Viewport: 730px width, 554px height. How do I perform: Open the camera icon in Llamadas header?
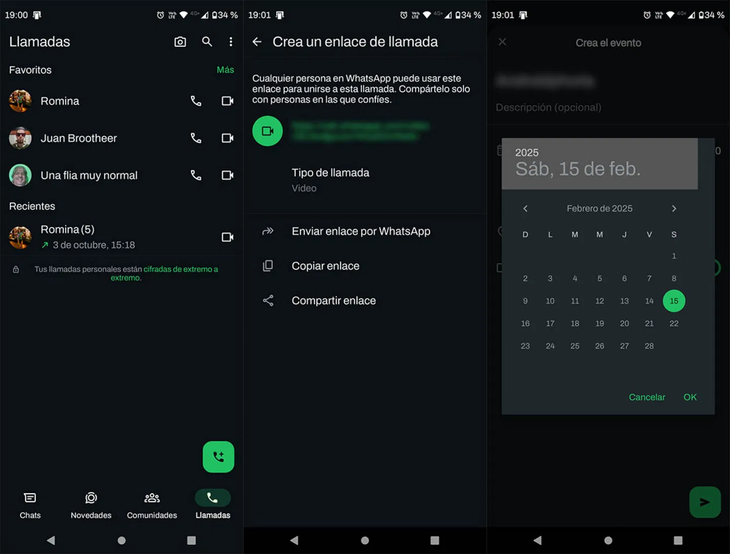click(180, 42)
